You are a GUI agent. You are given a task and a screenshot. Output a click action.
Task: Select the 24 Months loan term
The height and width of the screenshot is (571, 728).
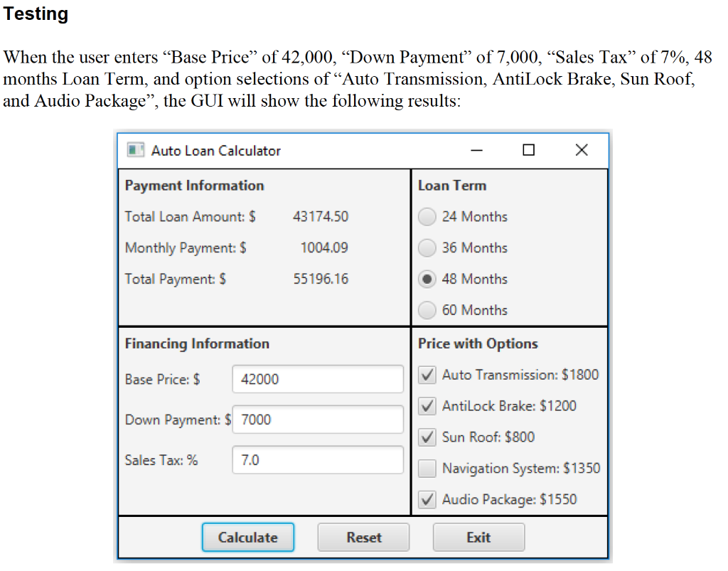pyautogui.click(x=427, y=217)
